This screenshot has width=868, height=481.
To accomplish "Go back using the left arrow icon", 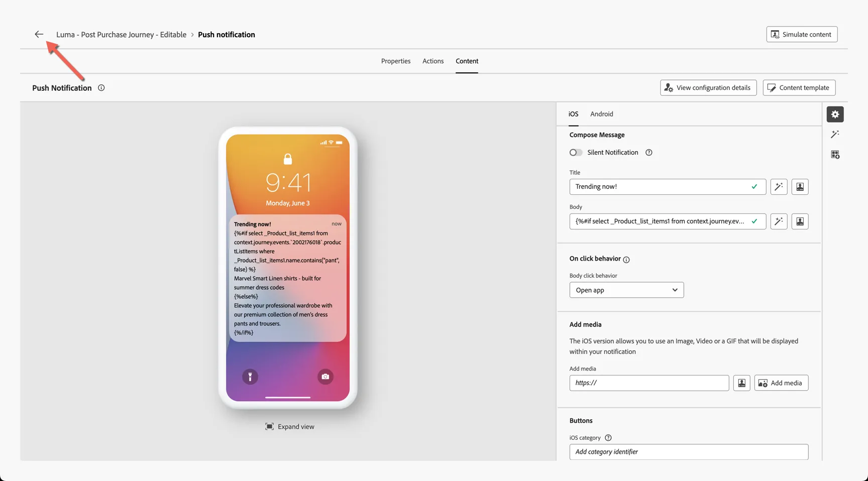I will 39,34.
